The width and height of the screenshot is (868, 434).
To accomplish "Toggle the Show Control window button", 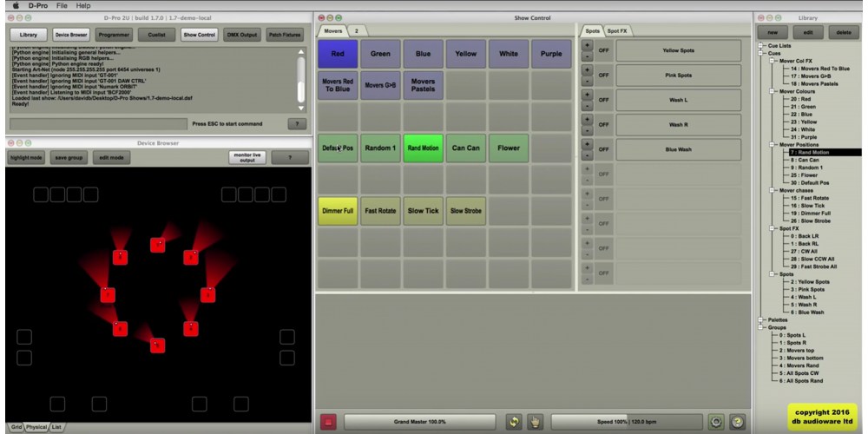I will click(200, 35).
